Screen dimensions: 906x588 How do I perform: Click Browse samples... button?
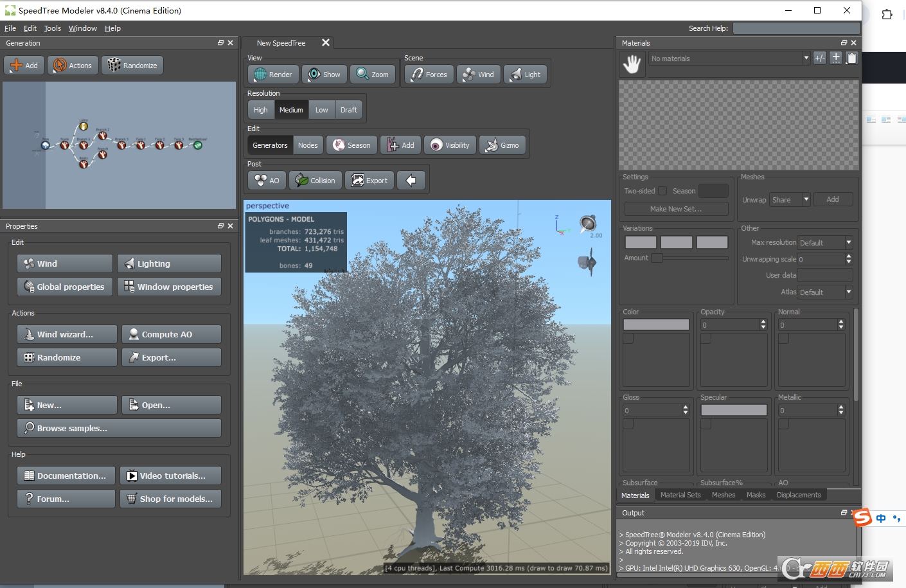click(119, 428)
